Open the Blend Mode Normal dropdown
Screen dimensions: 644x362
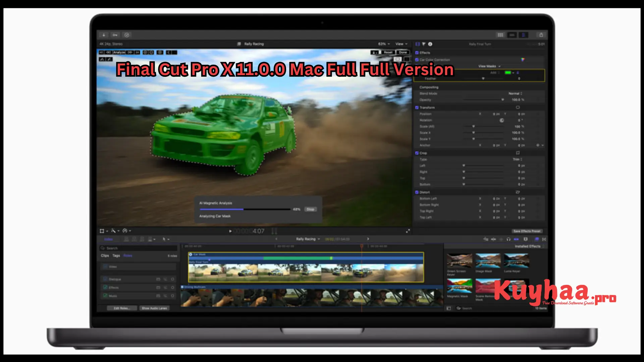pos(516,94)
